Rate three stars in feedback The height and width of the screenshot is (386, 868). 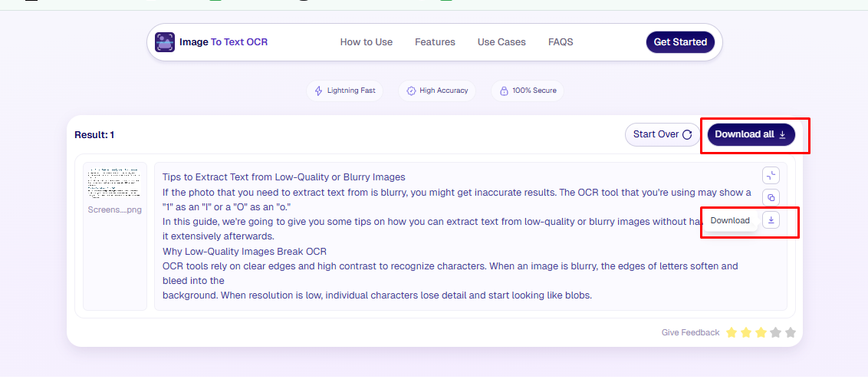(761, 332)
